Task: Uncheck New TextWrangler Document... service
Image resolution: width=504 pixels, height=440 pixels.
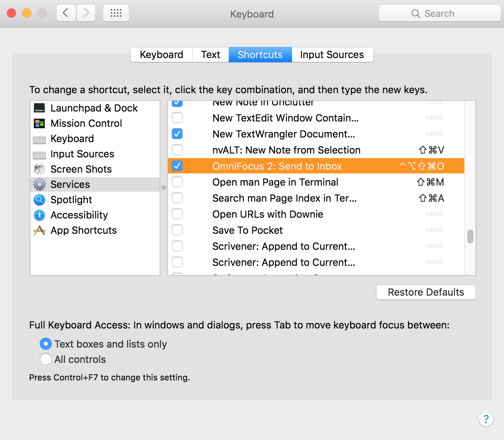Action: 177,134
